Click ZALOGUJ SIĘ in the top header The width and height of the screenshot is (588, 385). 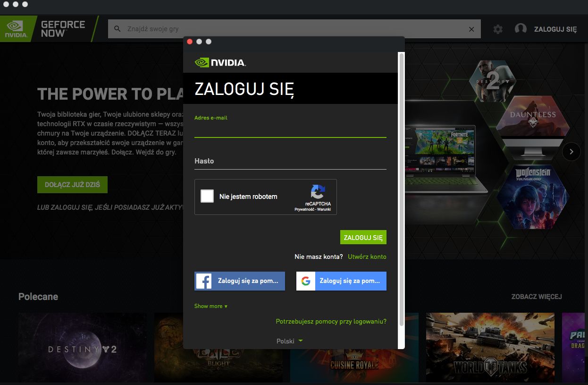point(555,29)
